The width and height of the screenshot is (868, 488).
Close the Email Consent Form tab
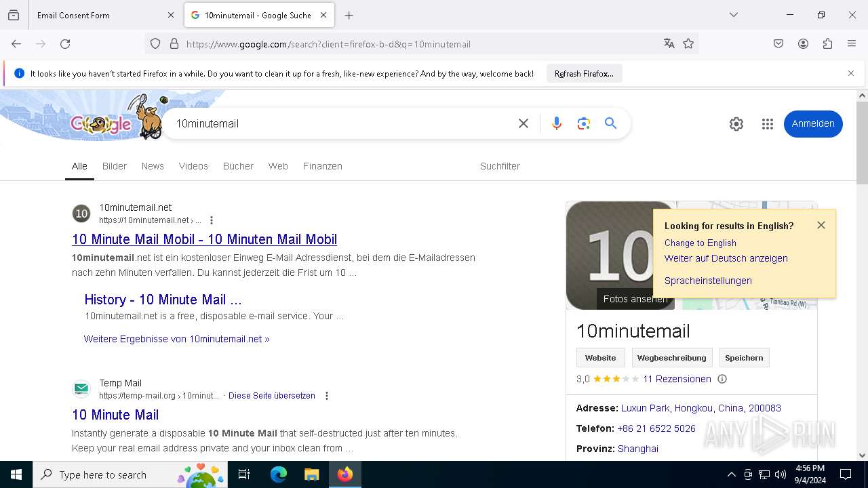[x=171, y=15]
